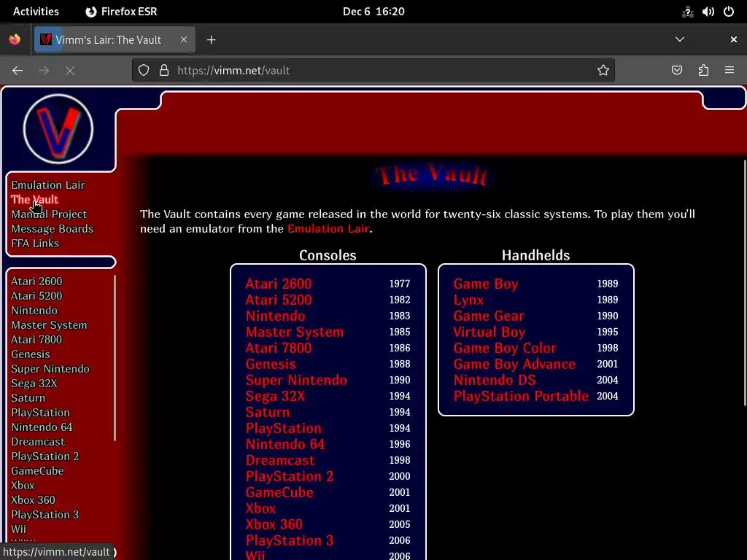Click the sidebar console list scrollbar

tap(115, 358)
